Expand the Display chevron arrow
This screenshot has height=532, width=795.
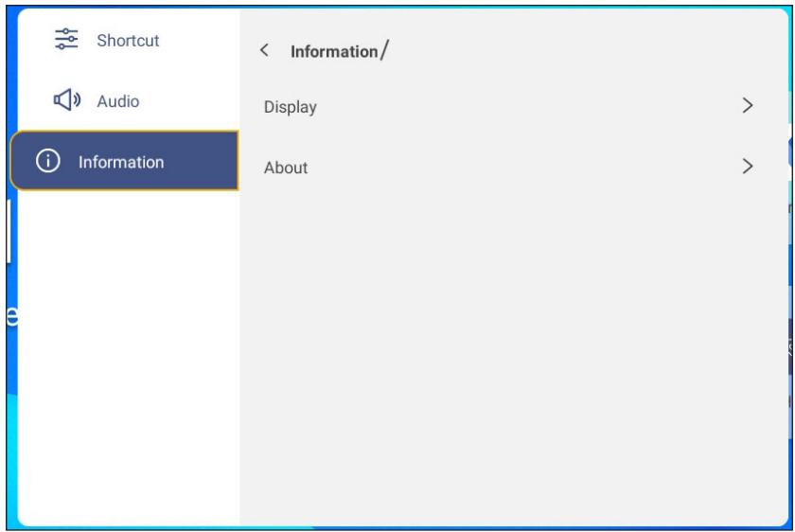pos(748,105)
